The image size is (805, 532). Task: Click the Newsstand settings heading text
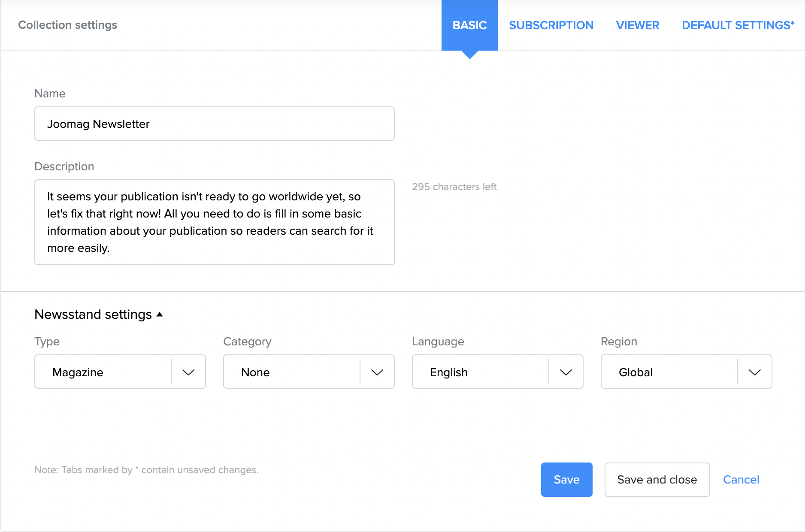tap(93, 314)
